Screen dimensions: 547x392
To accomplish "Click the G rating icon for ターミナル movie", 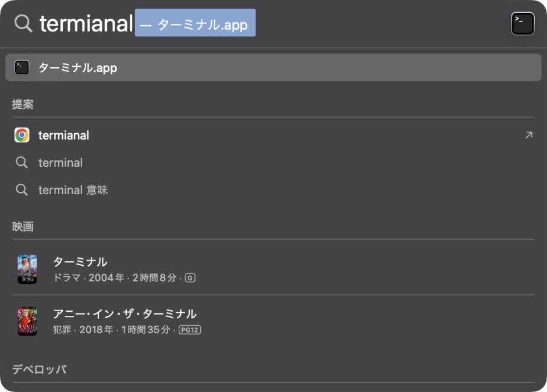I will point(189,278).
